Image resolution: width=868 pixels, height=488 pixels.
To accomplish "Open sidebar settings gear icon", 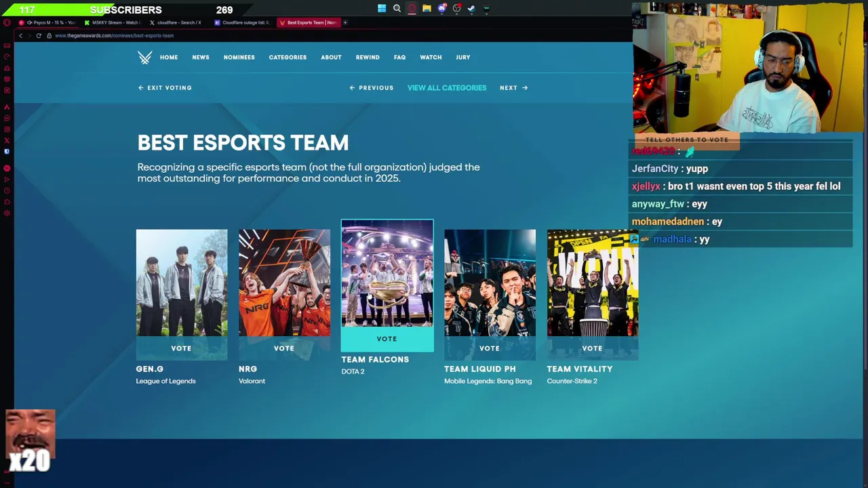I will click(x=7, y=213).
